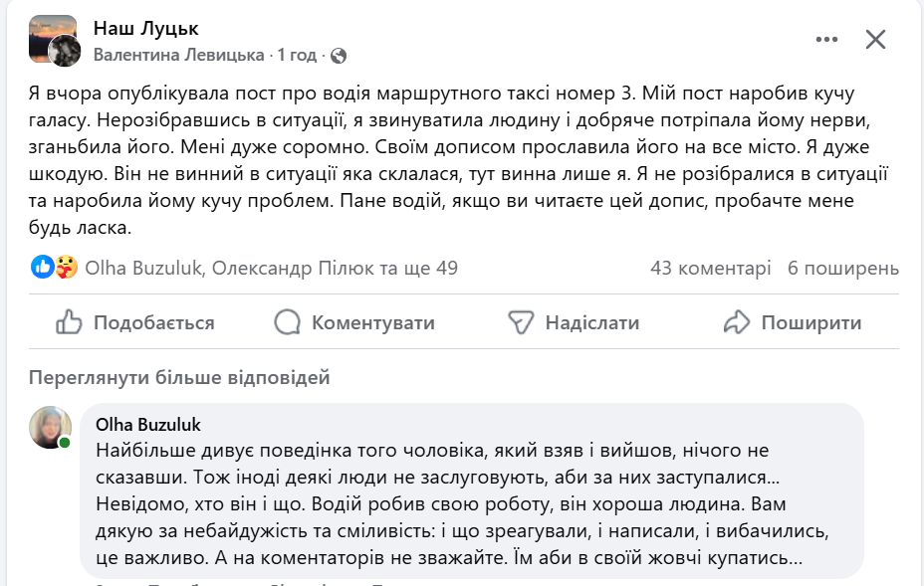Open the three-dots post options menu
Viewport: 924px width, 586px height.
coord(827,40)
